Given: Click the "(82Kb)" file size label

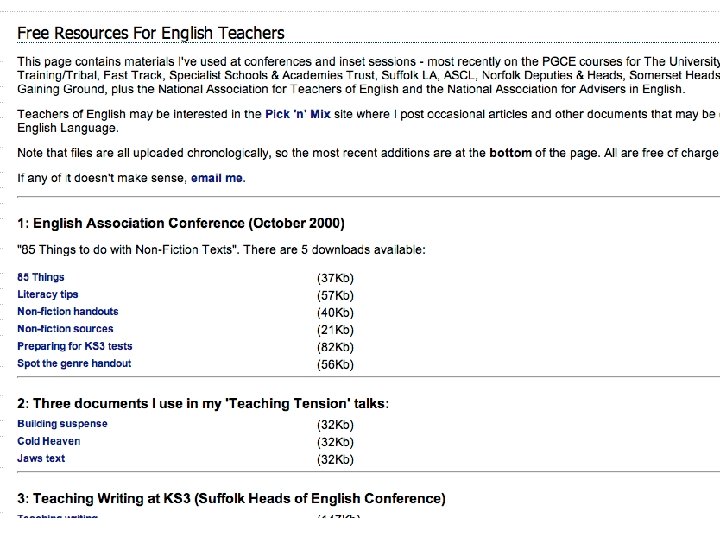Looking at the screenshot, I should pyautogui.click(x=335, y=347).
